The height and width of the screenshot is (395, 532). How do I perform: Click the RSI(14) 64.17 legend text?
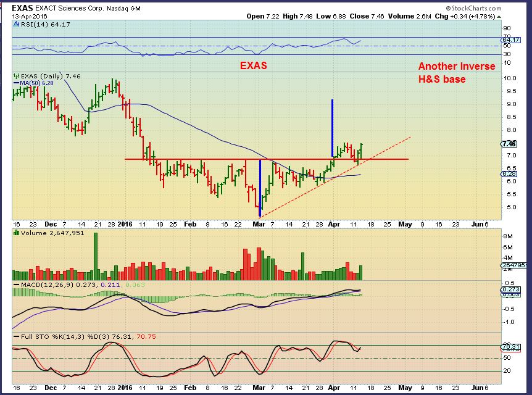point(46,25)
